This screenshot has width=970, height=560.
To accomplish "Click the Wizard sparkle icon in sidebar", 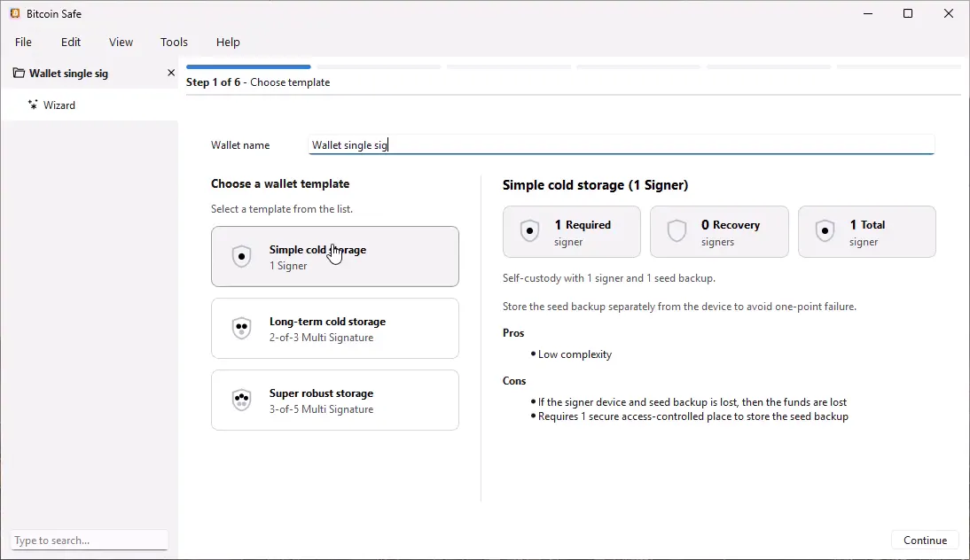I will pyautogui.click(x=33, y=105).
